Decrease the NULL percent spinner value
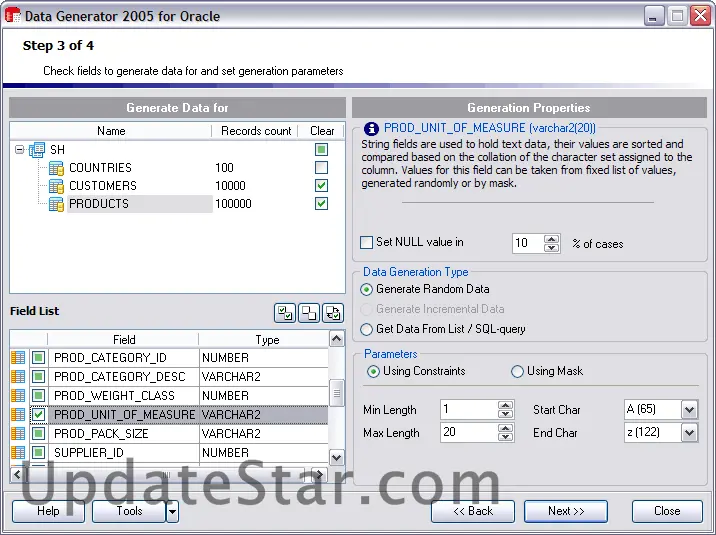 point(552,248)
